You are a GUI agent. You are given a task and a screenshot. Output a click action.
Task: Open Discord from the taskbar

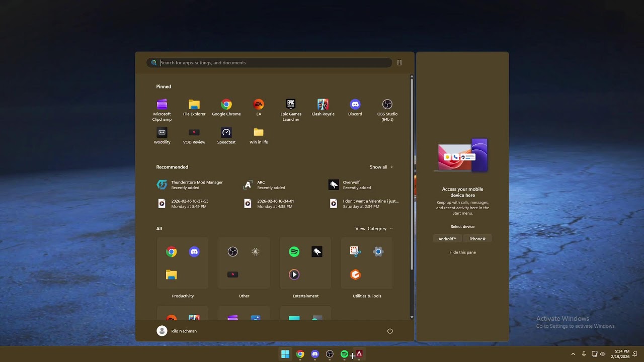click(x=315, y=354)
